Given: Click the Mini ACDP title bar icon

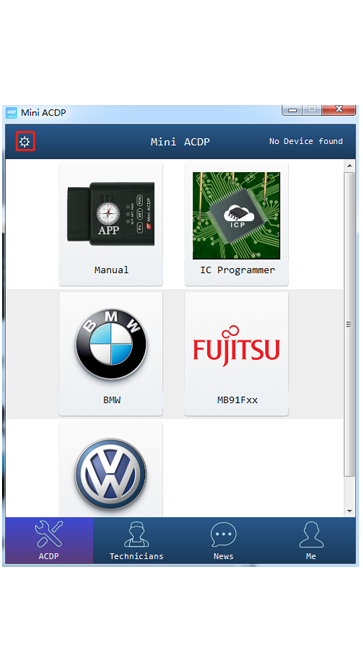Looking at the screenshot, I should pos(12,112).
